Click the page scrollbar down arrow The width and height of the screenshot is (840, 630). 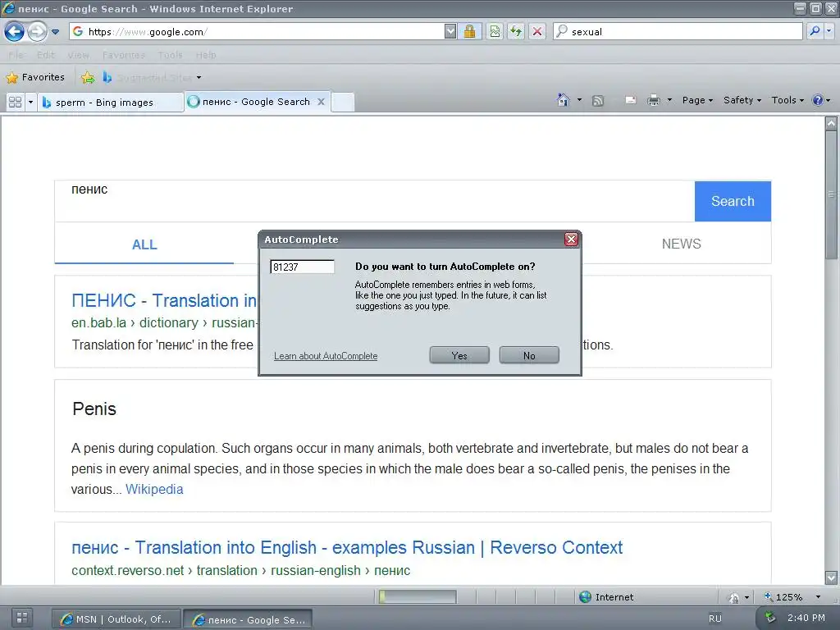[831, 577]
